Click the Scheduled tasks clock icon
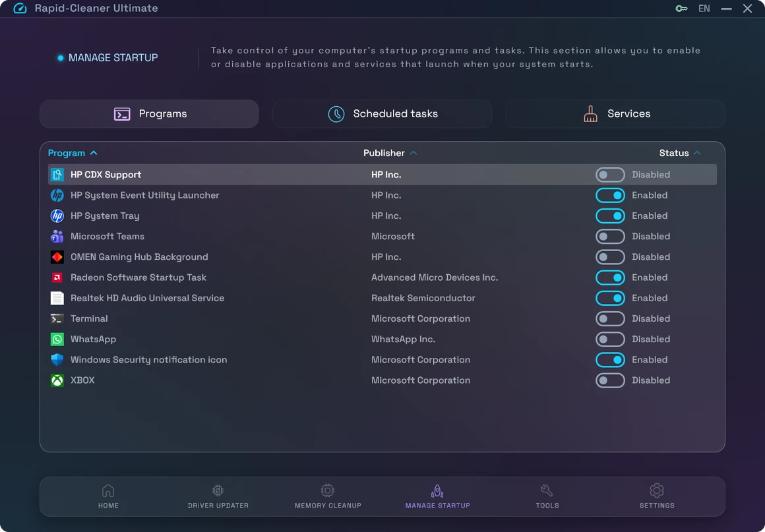Image resolution: width=765 pixels, height=532 pixels. [336, 113]
